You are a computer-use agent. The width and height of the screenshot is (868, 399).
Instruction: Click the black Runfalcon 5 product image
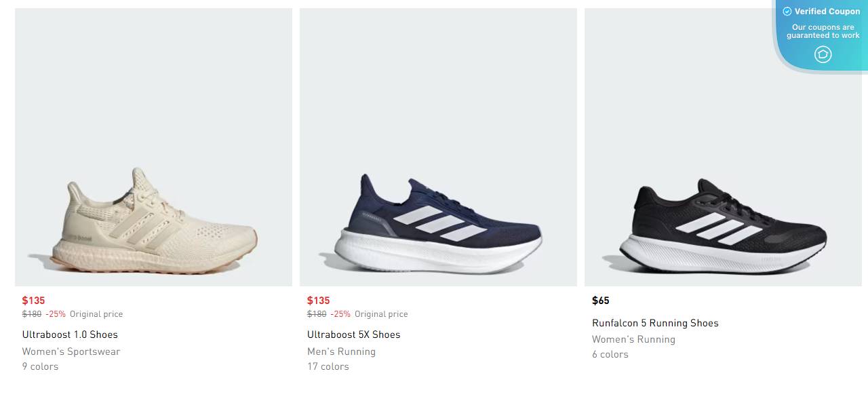(722, 146)
